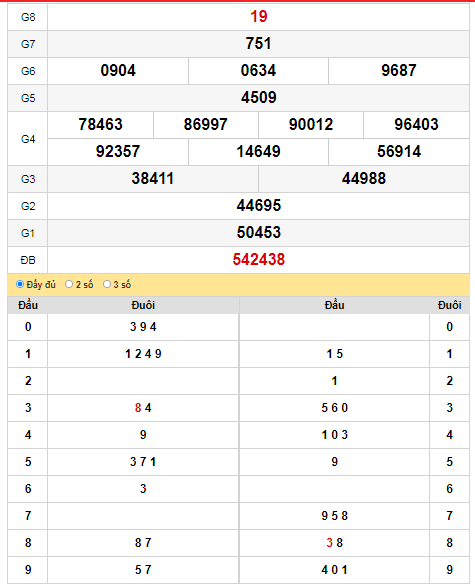Click the G5 number 4509
The height and width of the screenshot is (588, 475).
[x=259, y=98]
